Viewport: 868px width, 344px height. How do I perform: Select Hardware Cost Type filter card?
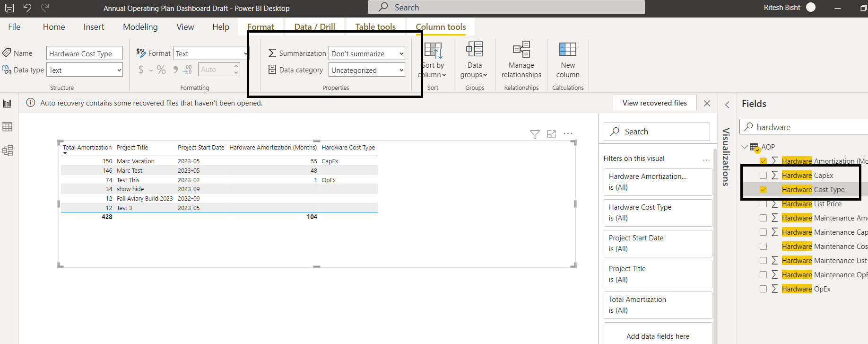[658, 212]
